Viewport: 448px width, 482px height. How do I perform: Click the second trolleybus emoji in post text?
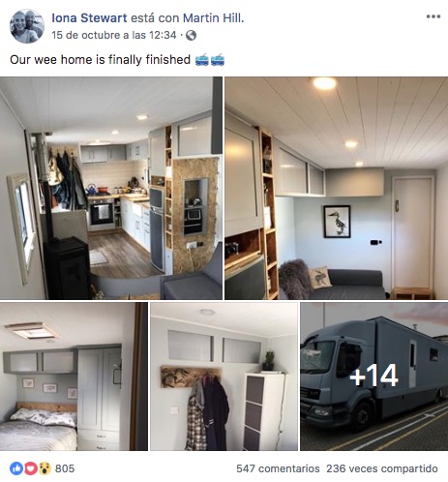pos(218,60)
